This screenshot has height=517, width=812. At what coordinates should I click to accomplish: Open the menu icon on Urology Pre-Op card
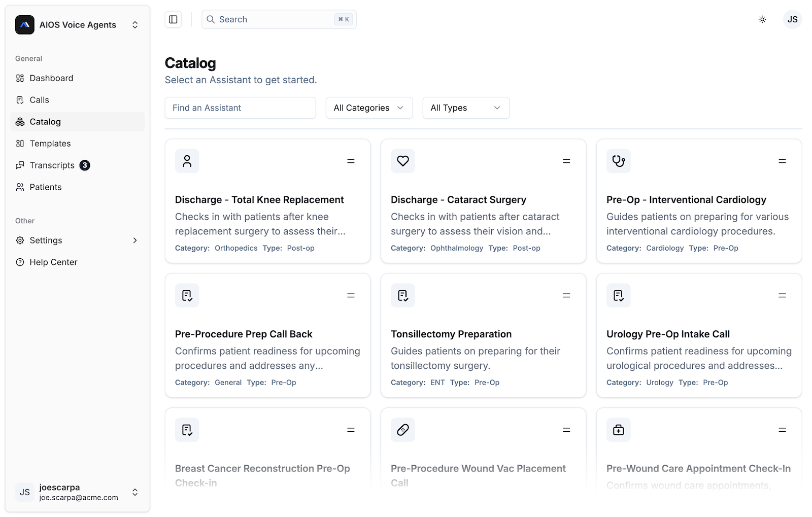pyautogui.click(x=782, y=295)
